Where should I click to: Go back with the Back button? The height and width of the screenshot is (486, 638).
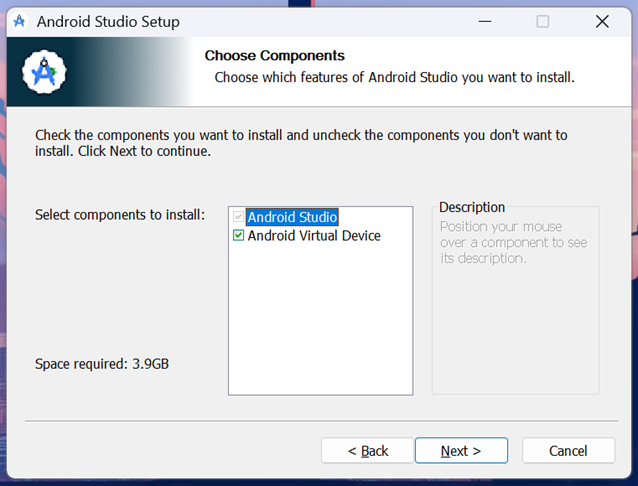(x=367, y=451)
